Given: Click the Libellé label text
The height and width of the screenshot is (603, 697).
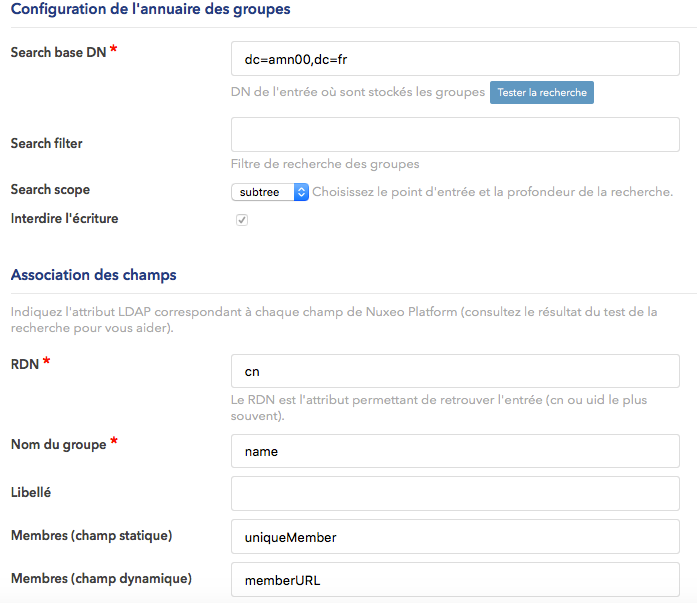Looking at the screenshot, I should coord(31,492).
